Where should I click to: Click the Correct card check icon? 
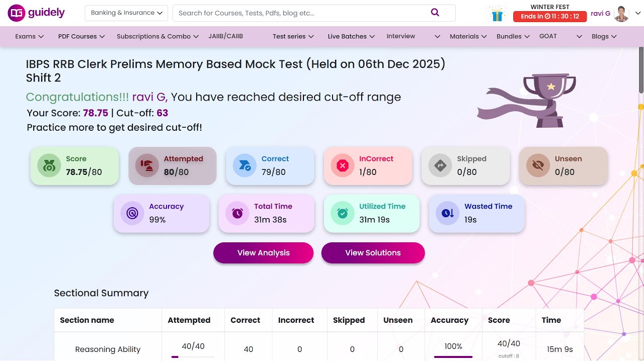(x=245, y=165)
